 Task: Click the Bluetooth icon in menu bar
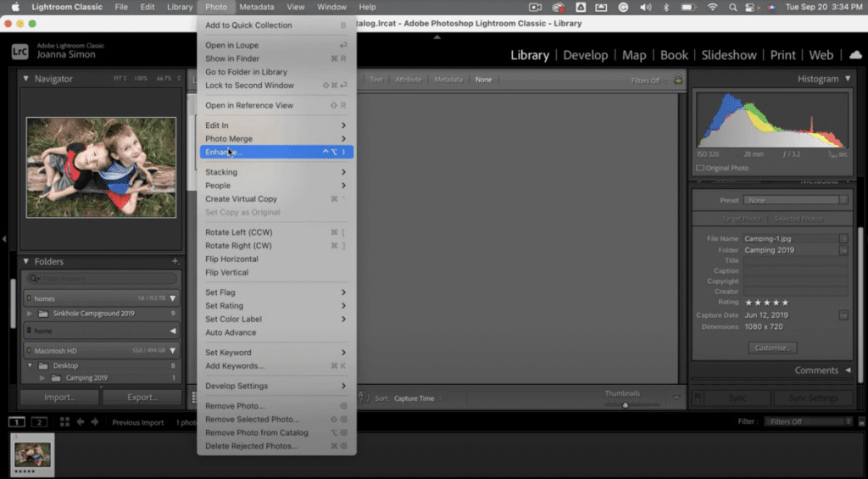tap(666, 7)
